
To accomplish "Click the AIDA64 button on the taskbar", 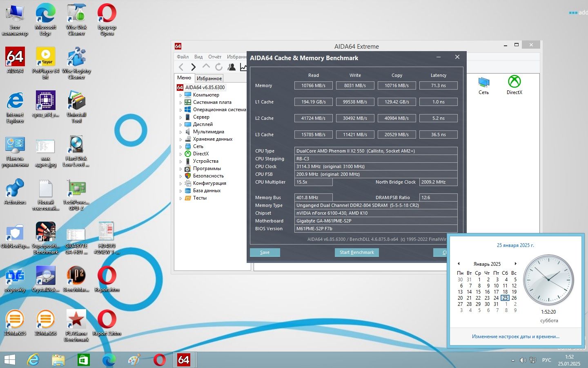I will coord(184,360).
